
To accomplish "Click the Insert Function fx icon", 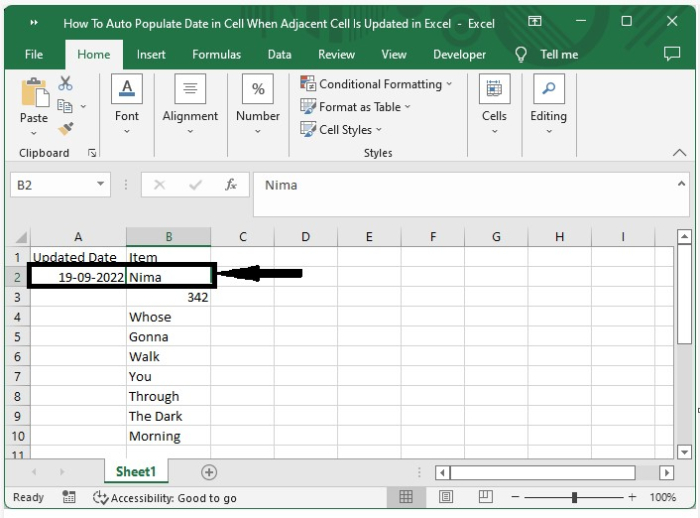I will coord(231,185).
